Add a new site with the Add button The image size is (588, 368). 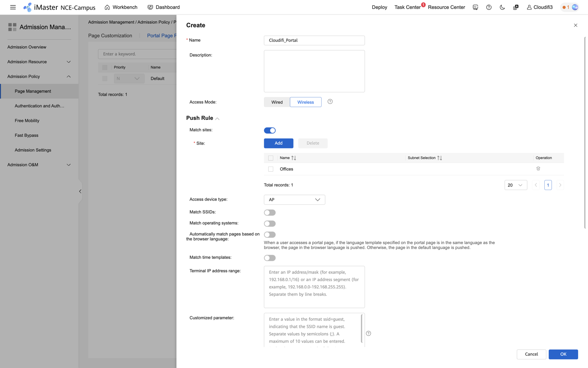coord(278,143)
